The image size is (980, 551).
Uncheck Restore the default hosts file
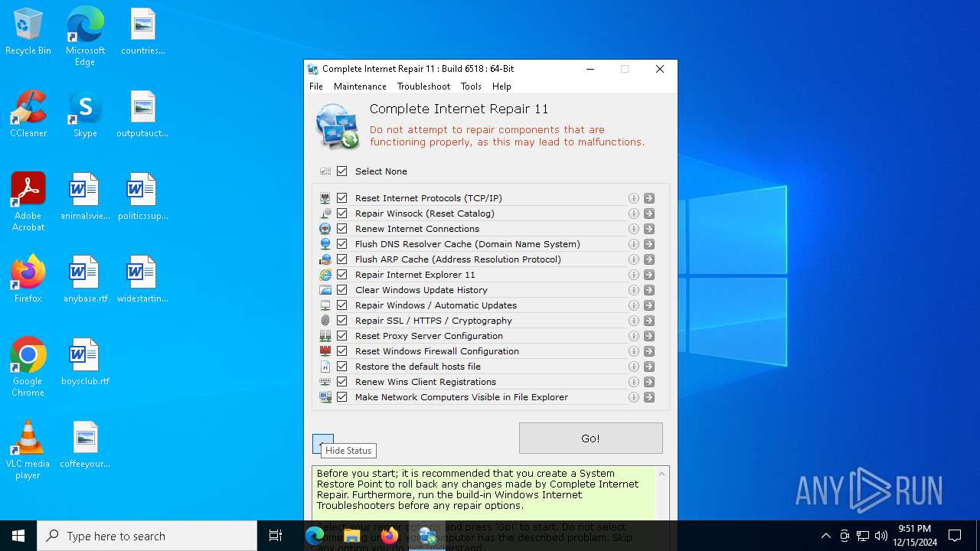click(x=342, y=367)
